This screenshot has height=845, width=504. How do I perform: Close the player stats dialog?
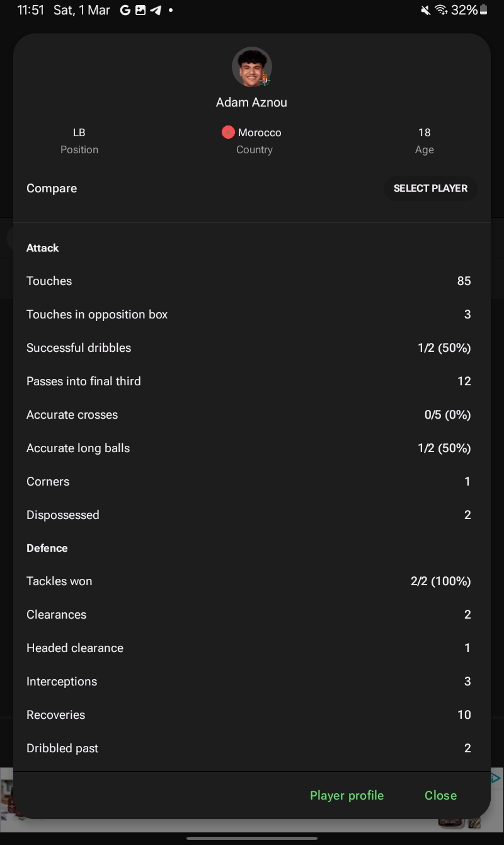coord(440,795)
